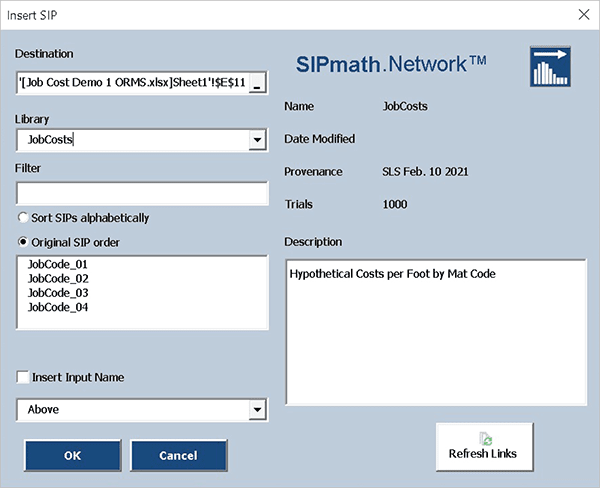Open the Library dropdown arrow
Image resolution: width=600 pixels, height=488 pixels.
(x=257, y=140)
